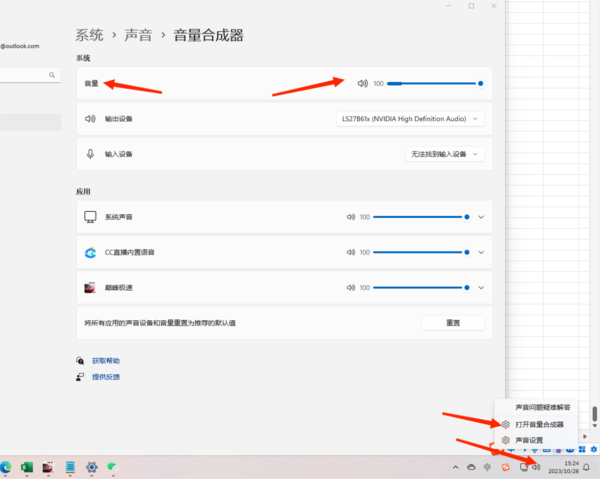The height and width of the screenshot is (479, 600).
Task: Click the orange Sogou S tray icon
Action: pos(505,467)
